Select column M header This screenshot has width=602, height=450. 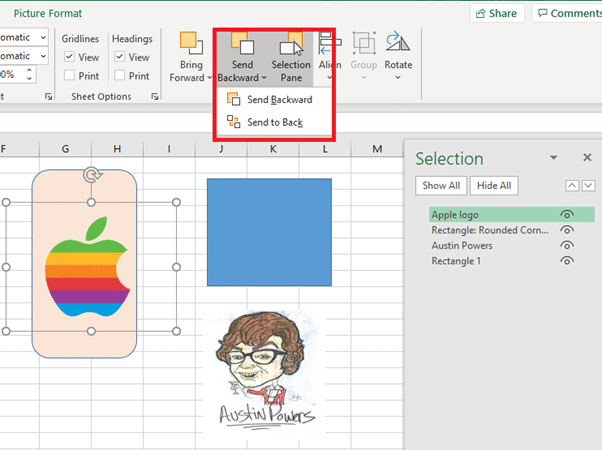377,149
